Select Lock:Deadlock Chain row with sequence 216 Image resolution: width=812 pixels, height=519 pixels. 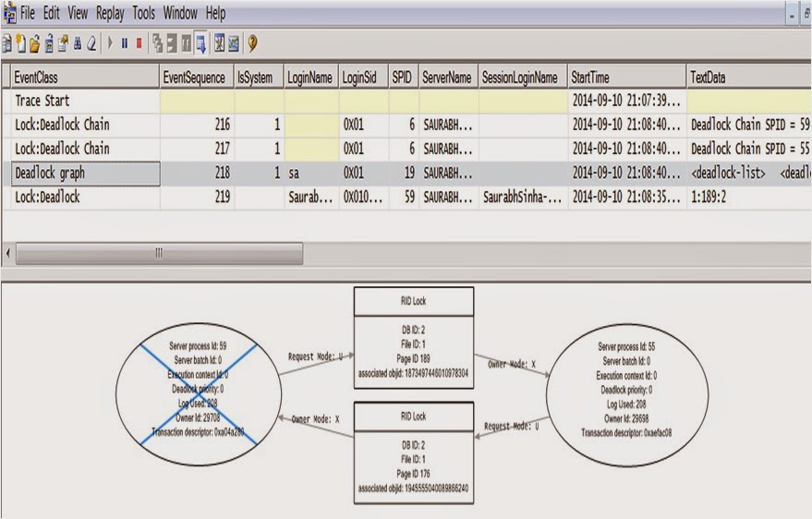coord(407,125)
